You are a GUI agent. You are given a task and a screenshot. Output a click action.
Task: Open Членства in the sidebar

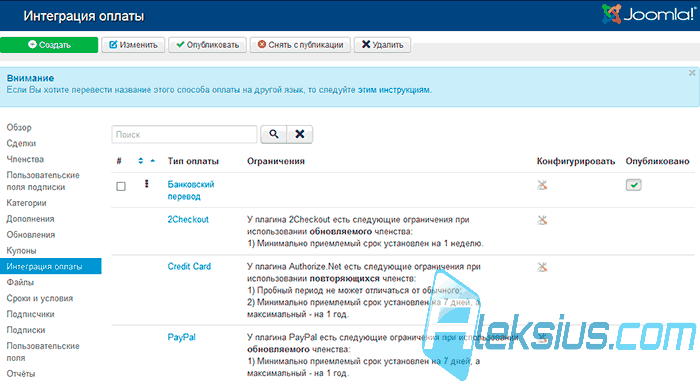point(25,159)
